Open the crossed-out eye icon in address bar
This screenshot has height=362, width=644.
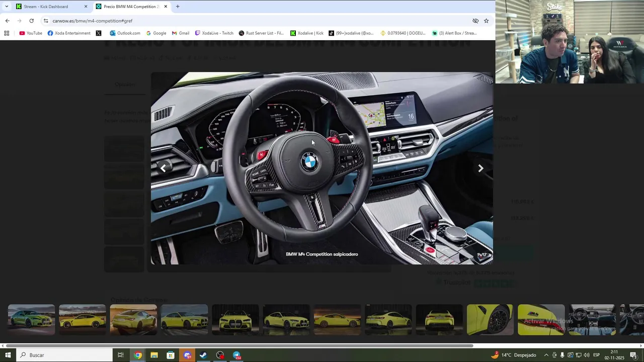475,21
